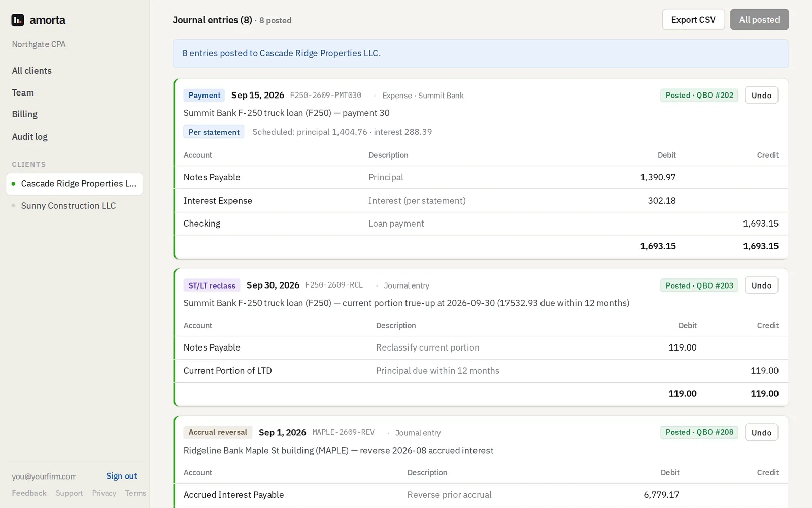The image size is (812, 508).
Task: Click the Accrual reversal tag
Action: click(218, 432)
